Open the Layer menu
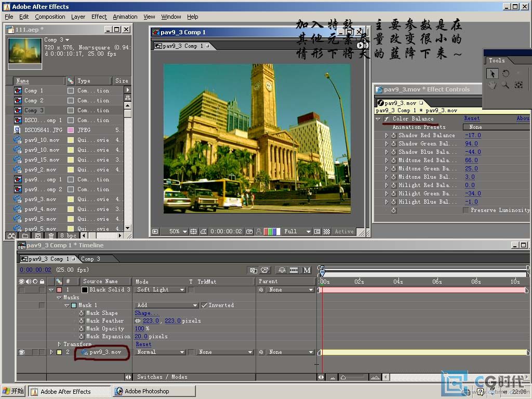 (78, 17)
